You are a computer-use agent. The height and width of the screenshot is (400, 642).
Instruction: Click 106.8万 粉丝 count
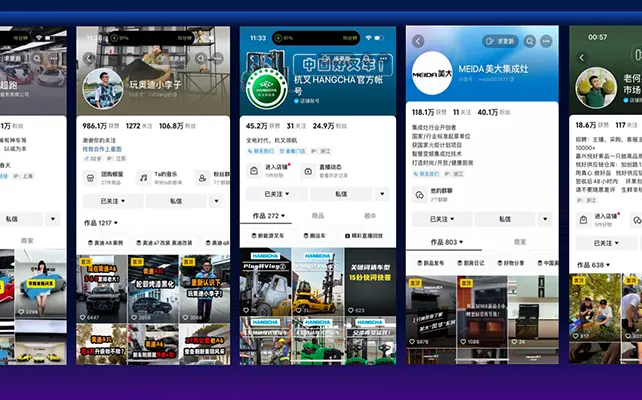coord(177,126)
